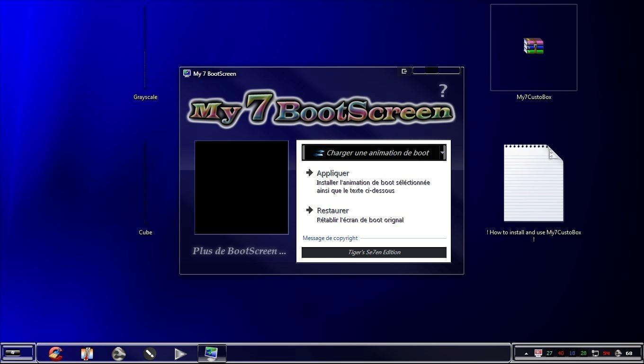Click the arrow icon next to Appliquer
This screenshot has height=364, width=644.
tap(310, 173)
